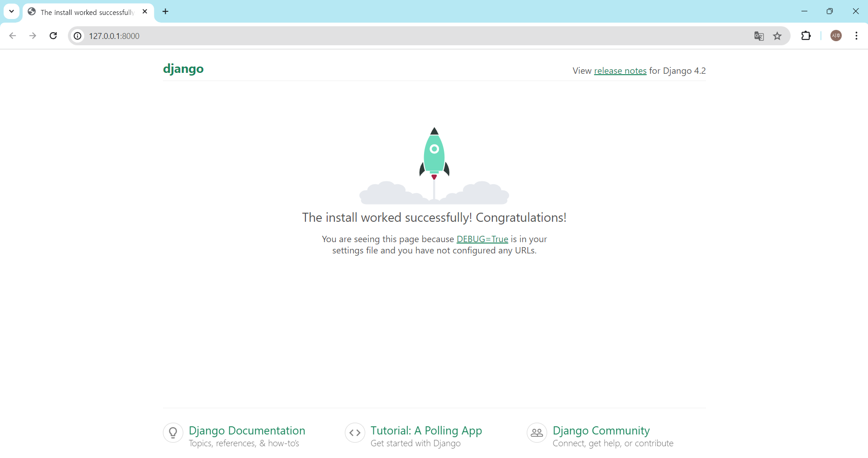Open Django Community link

point(601,430)
